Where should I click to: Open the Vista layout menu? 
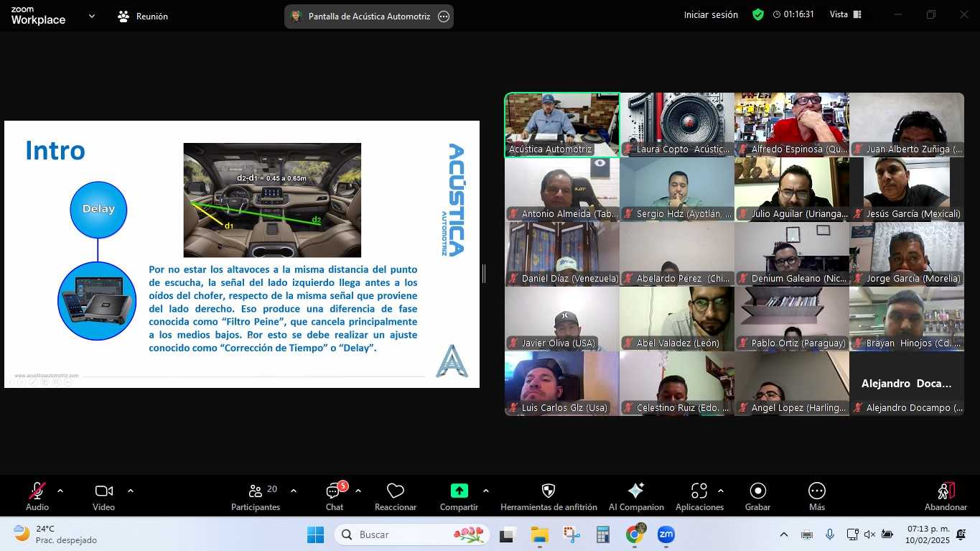pos(845,14)
